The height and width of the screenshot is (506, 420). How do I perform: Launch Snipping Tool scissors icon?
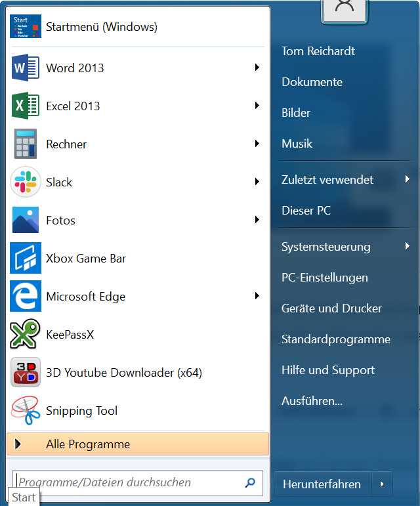26,410
